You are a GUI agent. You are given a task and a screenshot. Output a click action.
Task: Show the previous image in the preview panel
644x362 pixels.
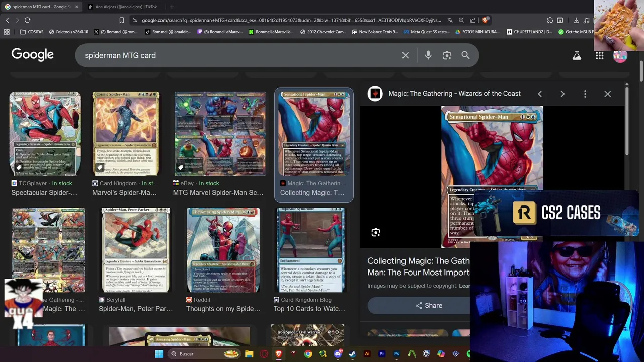(x=540, y=94)
